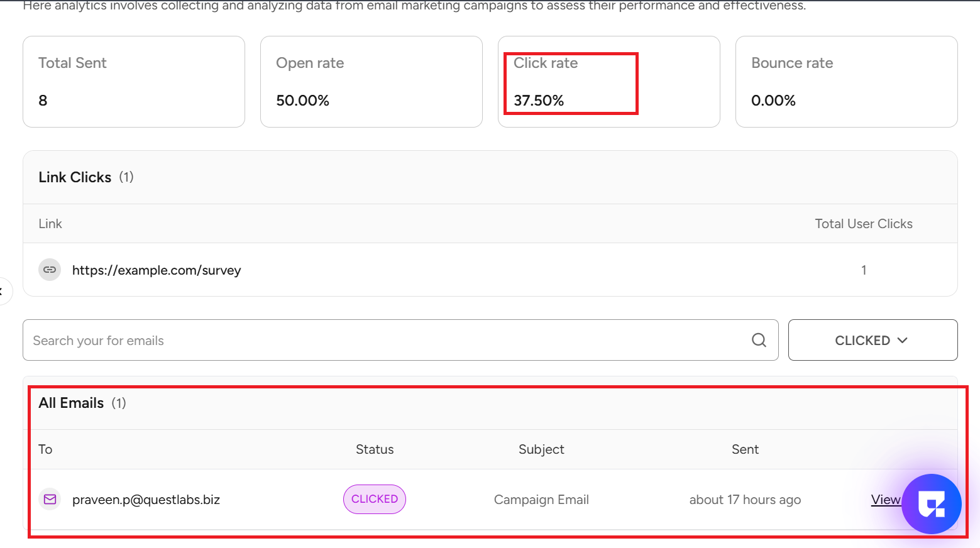Click the link icon beside the survey URL
The image size is (980, 548).
click(x=50, y=270)
